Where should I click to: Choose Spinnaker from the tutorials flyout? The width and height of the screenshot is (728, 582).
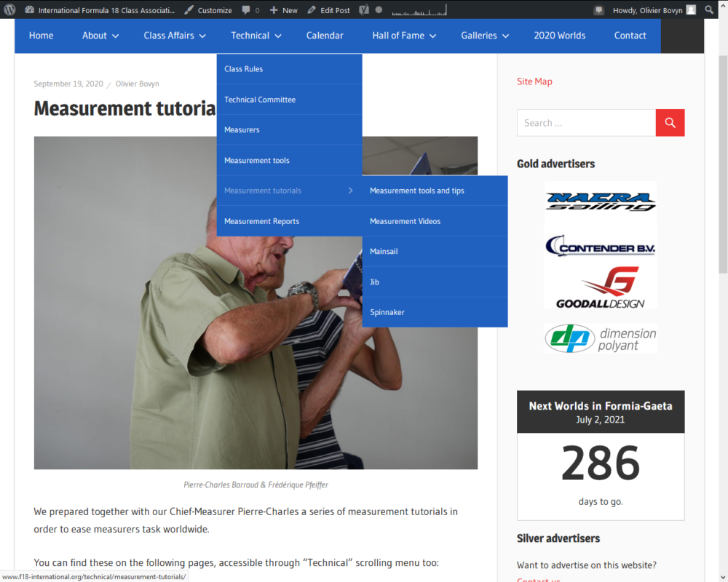click(435, 312)
